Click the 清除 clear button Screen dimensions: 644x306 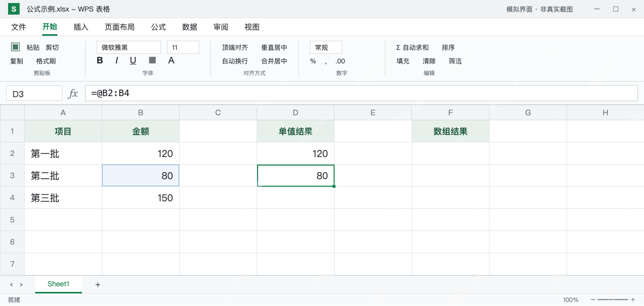click(x=429, y=61)
